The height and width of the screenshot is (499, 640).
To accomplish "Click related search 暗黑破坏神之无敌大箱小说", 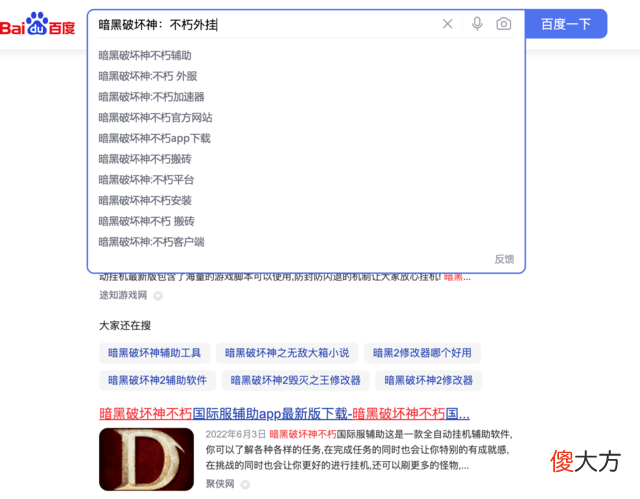I will (287, 353).
